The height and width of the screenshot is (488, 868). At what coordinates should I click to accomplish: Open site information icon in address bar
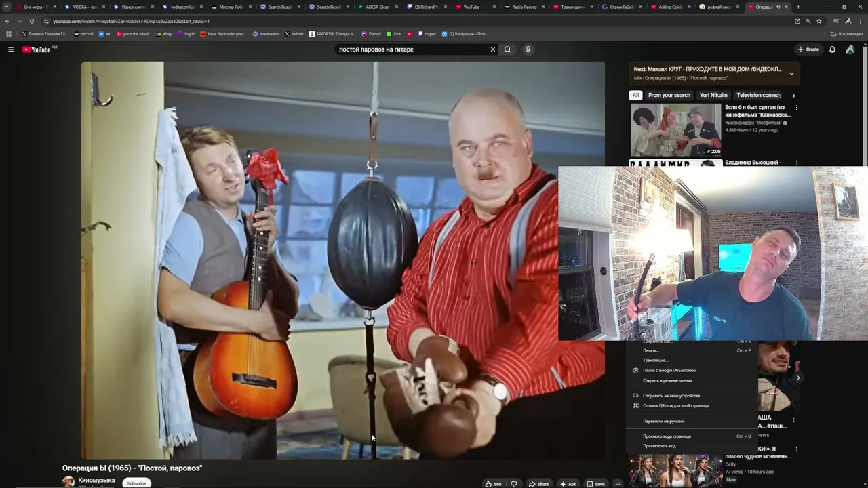coord(46,21)
